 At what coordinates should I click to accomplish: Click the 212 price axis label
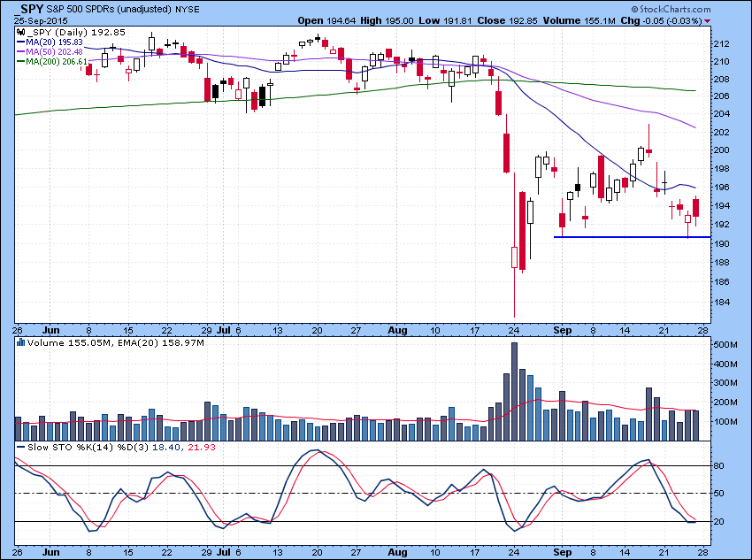pos(722,44)
